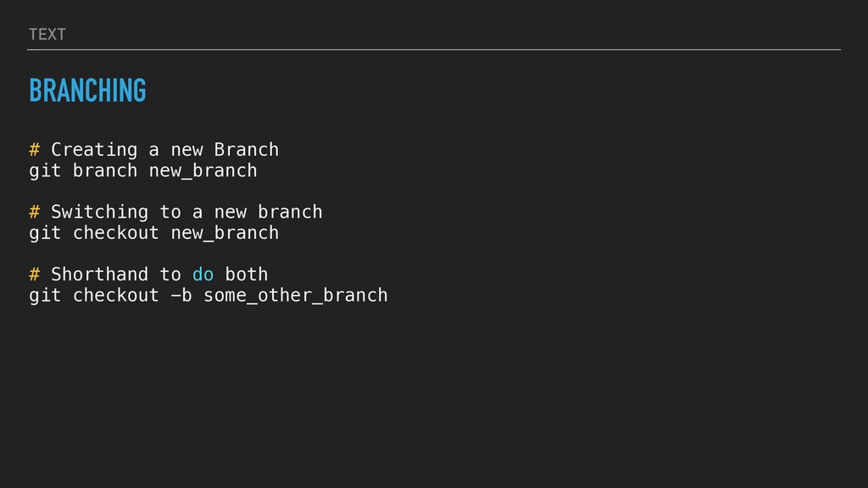868x488 pixels.
Task: Click the 'git branch new_branch' command line
Action: pos(142,170)
